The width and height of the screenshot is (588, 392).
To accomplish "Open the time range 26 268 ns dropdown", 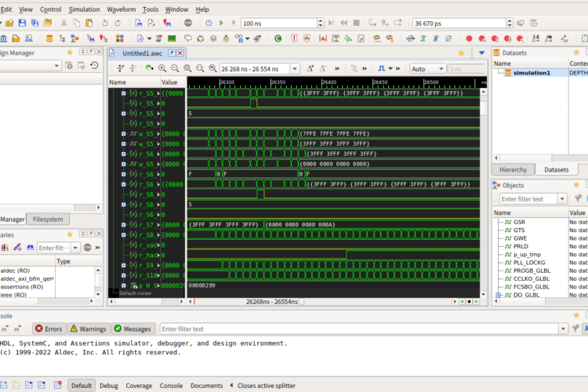I will [294, 69].
